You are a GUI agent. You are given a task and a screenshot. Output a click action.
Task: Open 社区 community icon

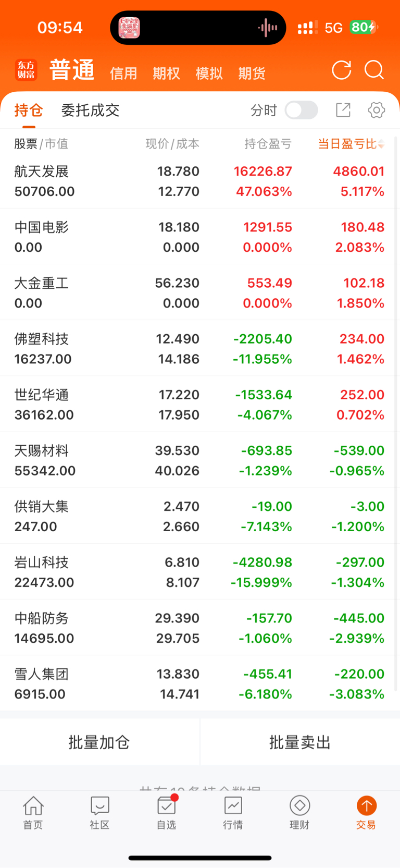click(x=99, y=812)
